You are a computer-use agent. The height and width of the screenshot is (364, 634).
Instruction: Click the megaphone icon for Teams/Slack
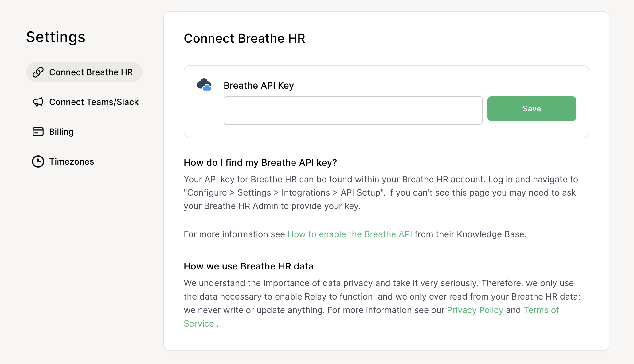pos(38,102)
